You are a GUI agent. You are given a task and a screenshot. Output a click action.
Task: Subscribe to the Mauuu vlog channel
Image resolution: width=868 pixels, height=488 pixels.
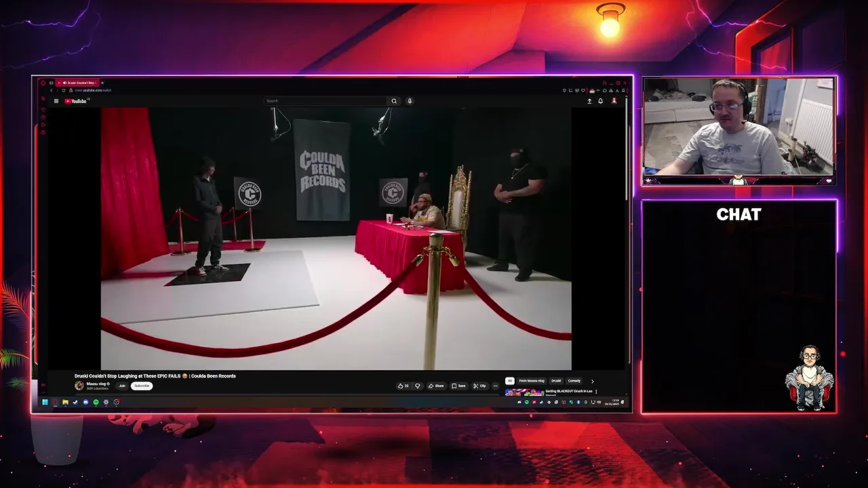[x=142, y=386]
